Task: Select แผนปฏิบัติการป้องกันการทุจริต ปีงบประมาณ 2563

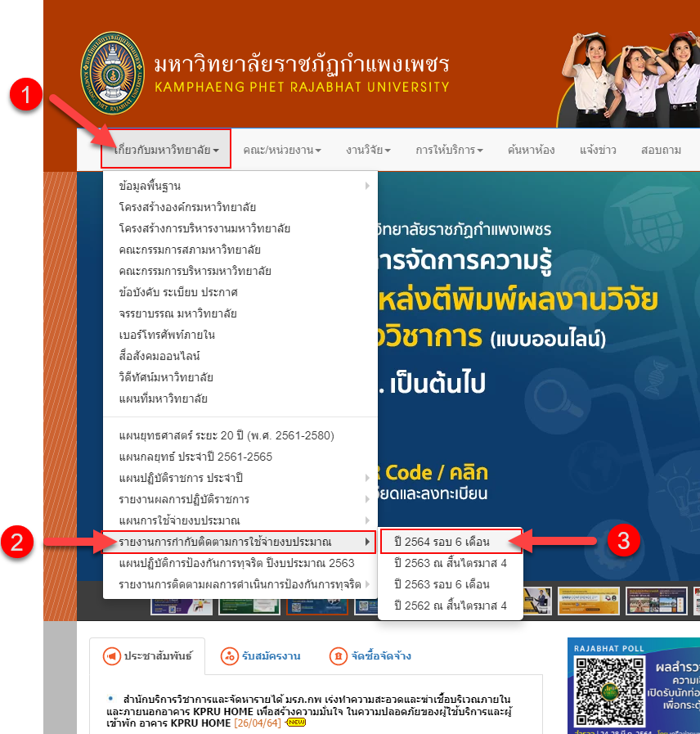Action: [x=240, y=563]
